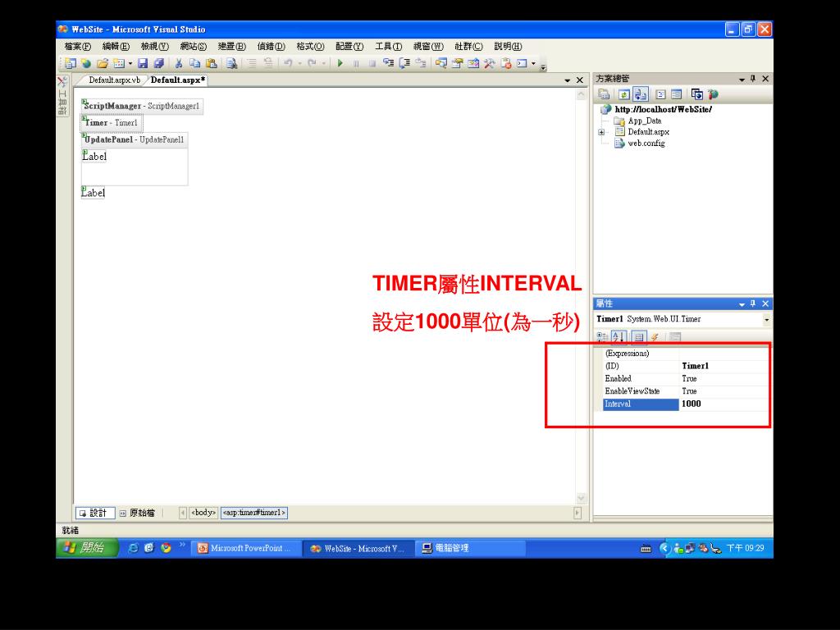
Task: Switch to 設計 design view
Action: pyautogui.click(x=93, y=513)
